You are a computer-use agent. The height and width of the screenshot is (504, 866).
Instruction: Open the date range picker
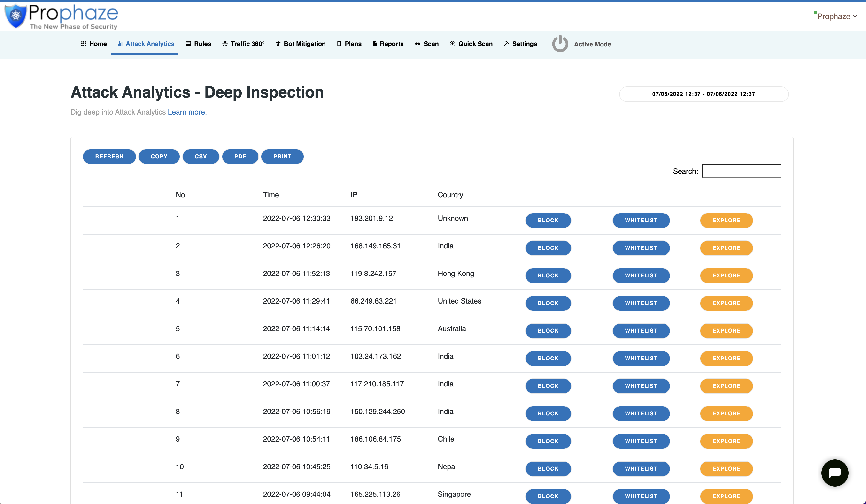(704, 94)
